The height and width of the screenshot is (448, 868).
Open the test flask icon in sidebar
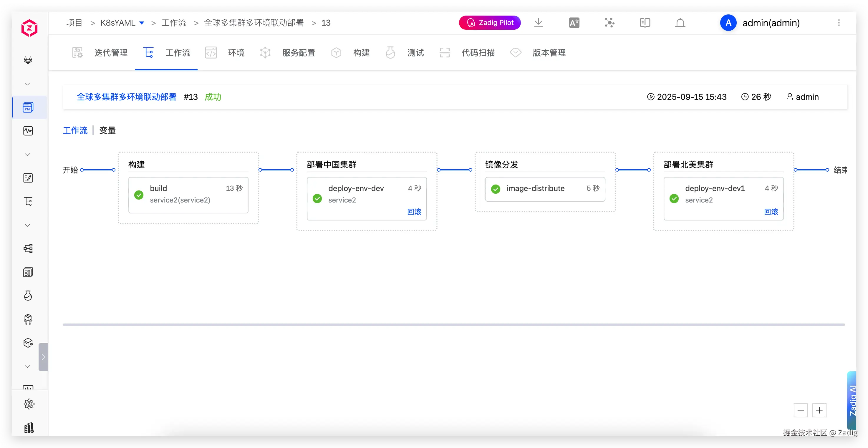(28, 296)
